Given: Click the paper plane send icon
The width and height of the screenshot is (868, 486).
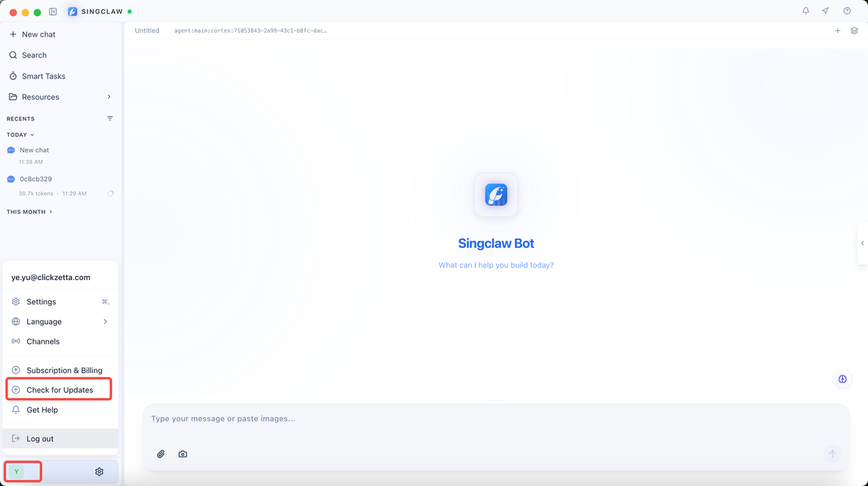Looking at the screenshot, I should 825,11.
